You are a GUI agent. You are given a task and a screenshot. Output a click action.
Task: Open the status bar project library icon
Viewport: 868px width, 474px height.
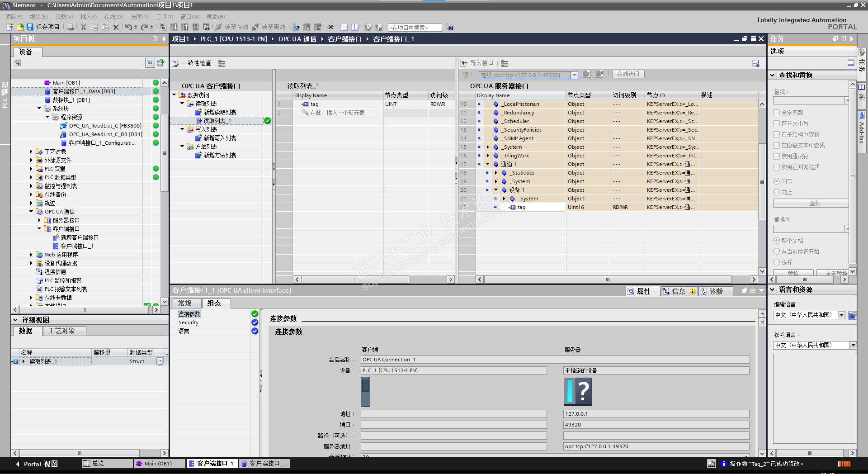[711, 464]
